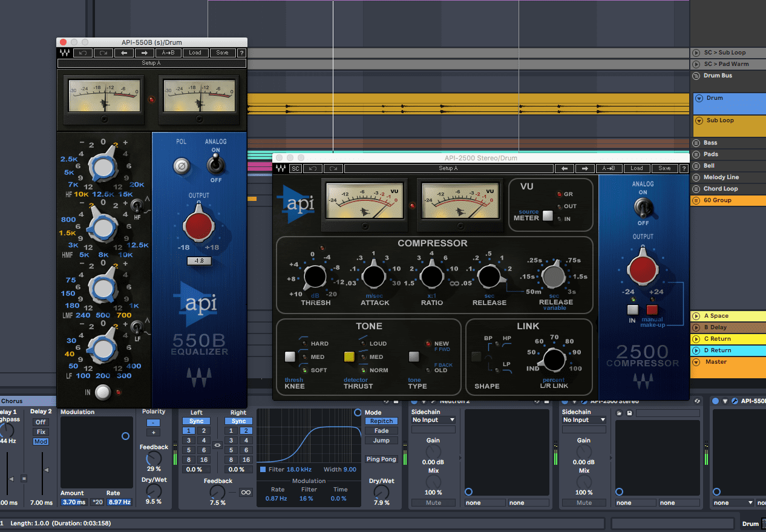Image resolution: width=766 pixels, height=532 pixels.
Task: Click Load in the API-2500 toolbar
Action: 637,168
